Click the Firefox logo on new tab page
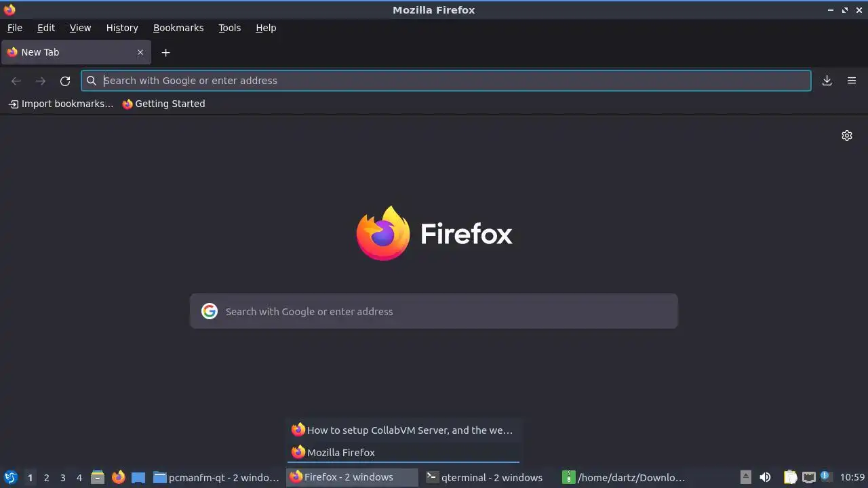 pyautogui.click(x=383, y=233)
